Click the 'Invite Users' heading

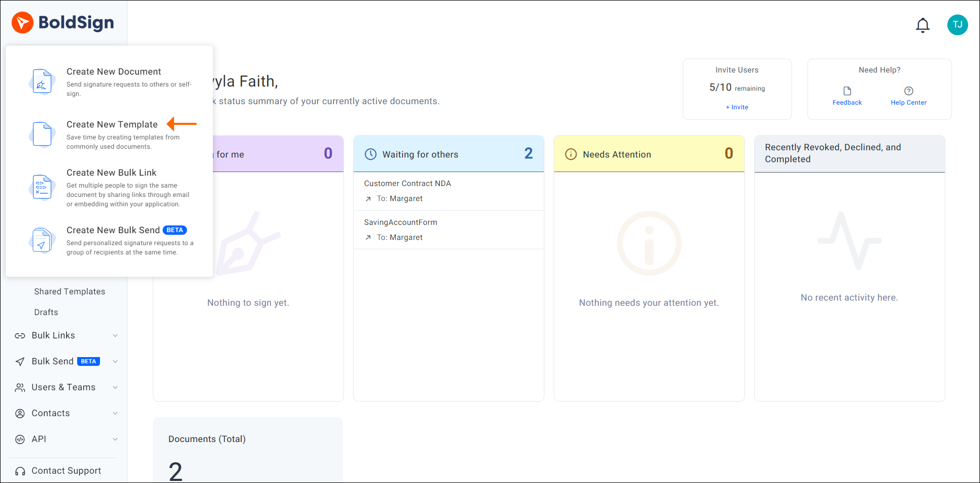tap(737, 70)
